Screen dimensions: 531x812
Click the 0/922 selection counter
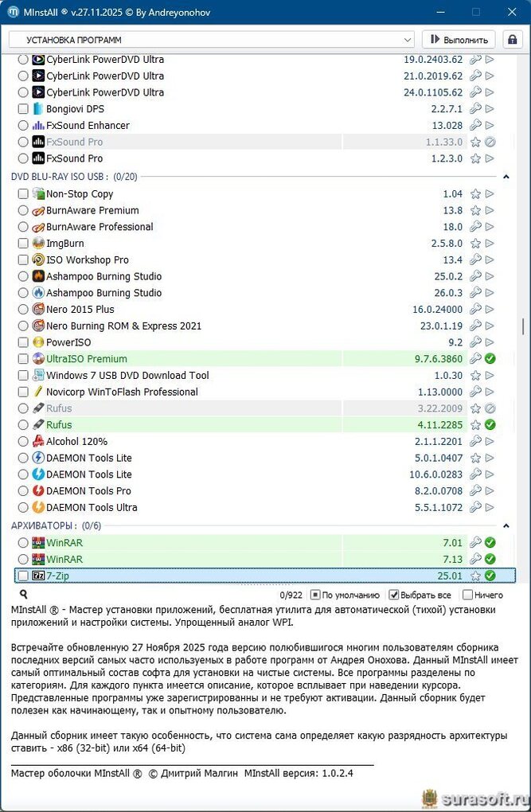point(291,595)
